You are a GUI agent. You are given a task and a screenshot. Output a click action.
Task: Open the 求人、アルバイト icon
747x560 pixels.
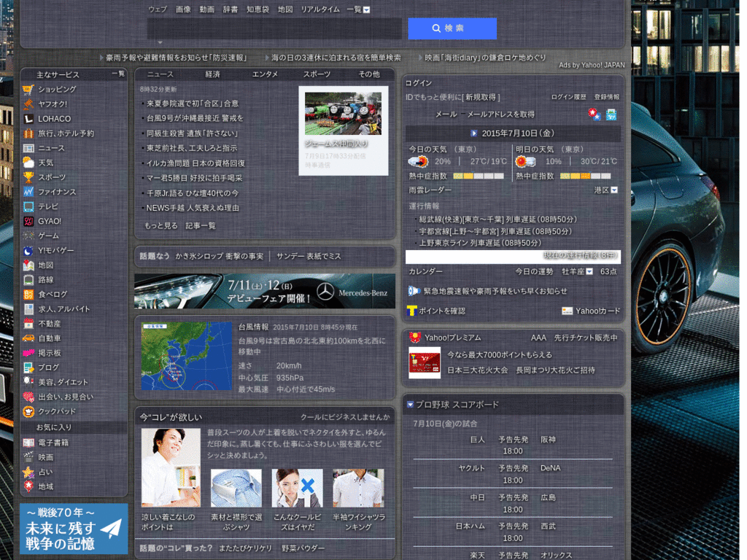(x=28, y=309)
